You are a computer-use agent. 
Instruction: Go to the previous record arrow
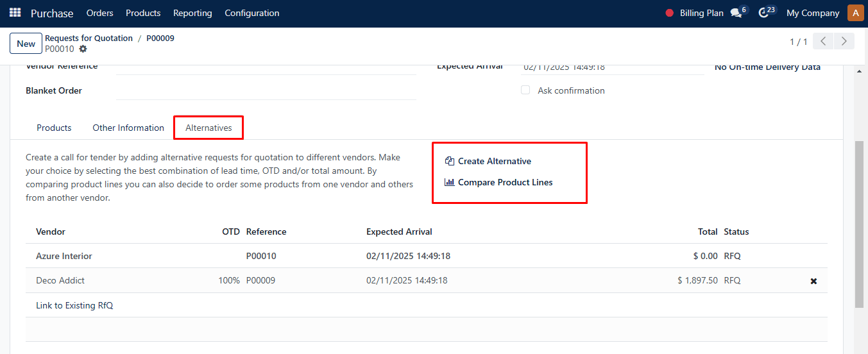click(x=823, y=42)
